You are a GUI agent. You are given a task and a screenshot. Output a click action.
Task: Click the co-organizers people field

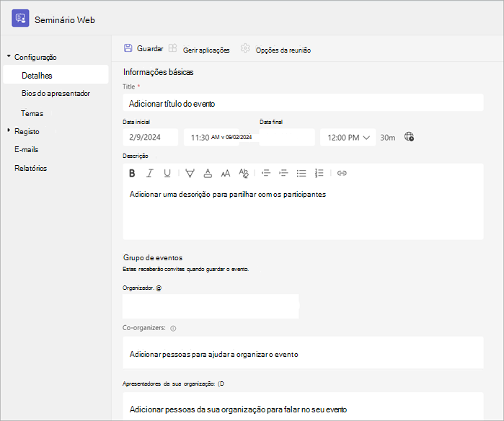tap(303, 353)
